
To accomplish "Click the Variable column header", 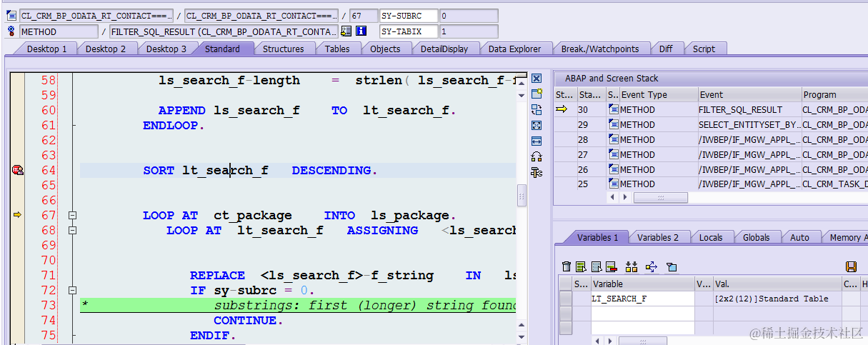I will coord(642,284).
